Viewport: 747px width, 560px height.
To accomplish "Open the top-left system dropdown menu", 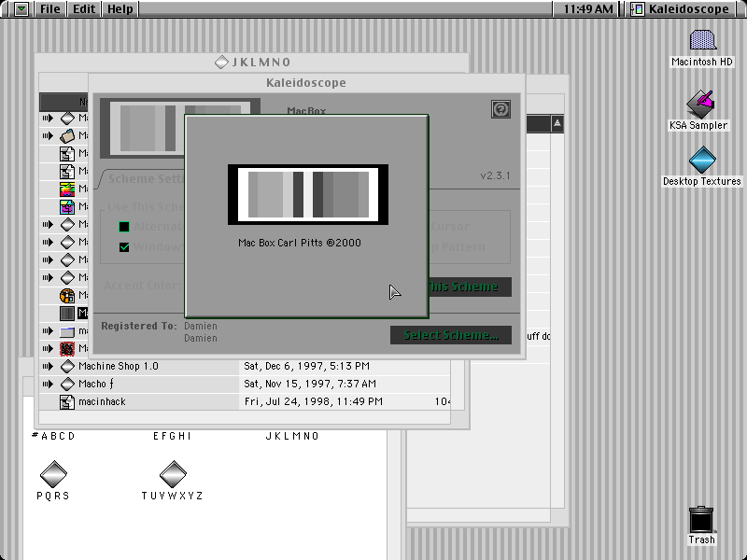I will tap(21, 9).
